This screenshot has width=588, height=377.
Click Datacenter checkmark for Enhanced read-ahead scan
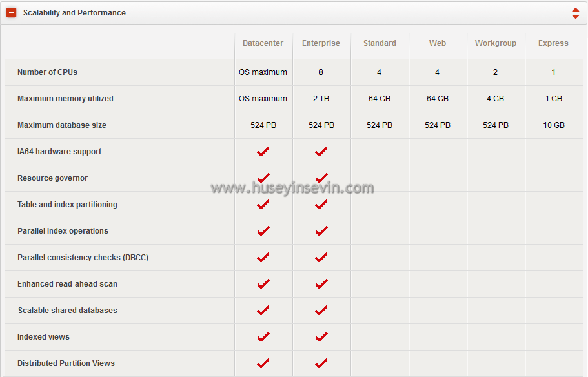point(263,284)
